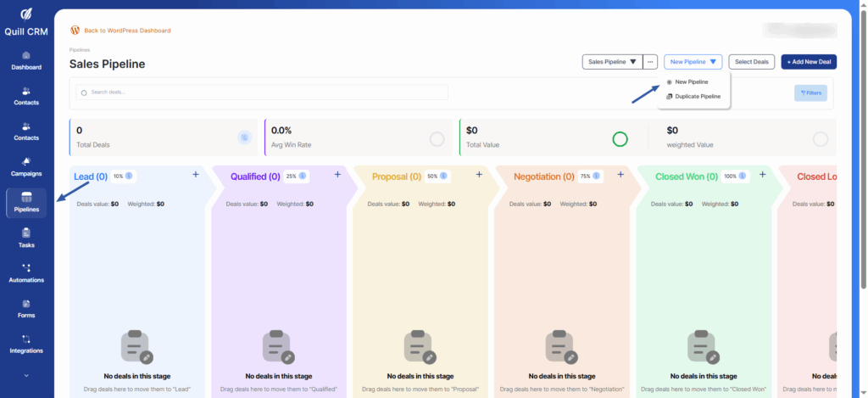Click the Select Deals button
This screenshot has height=398, width=868.
point(751,62)
